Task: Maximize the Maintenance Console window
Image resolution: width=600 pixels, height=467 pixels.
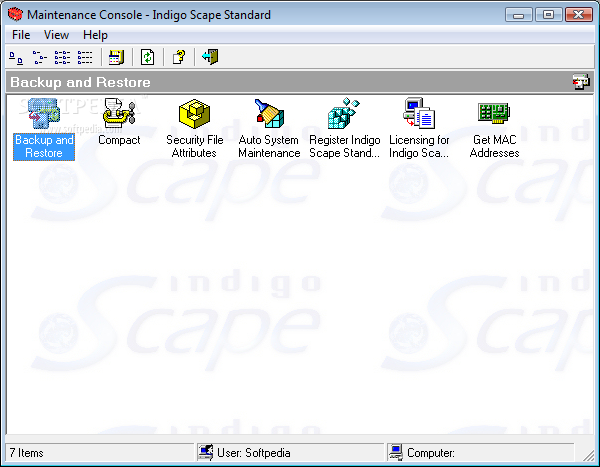Action: 548,15
